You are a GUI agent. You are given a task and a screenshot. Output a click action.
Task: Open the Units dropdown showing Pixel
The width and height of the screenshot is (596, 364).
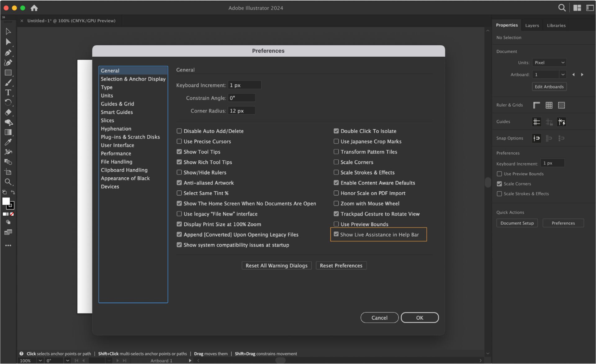coord(549,62)
